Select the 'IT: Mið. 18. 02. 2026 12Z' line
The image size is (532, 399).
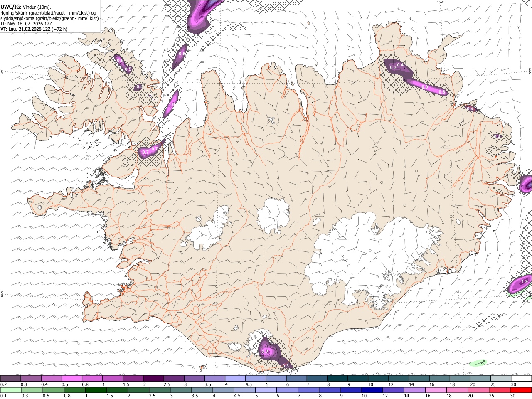coord(26,24)
